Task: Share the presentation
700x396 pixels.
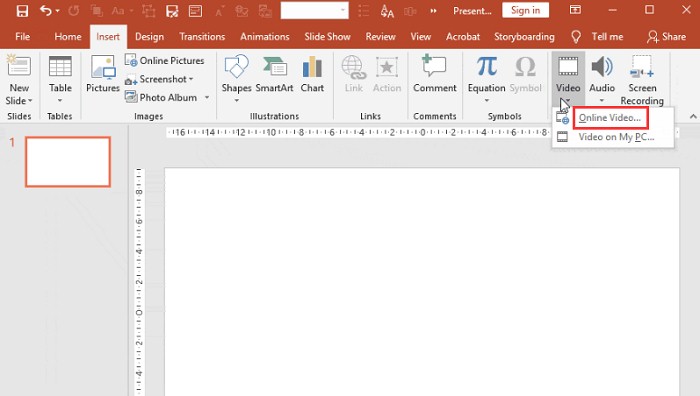Action: (667, 37)
